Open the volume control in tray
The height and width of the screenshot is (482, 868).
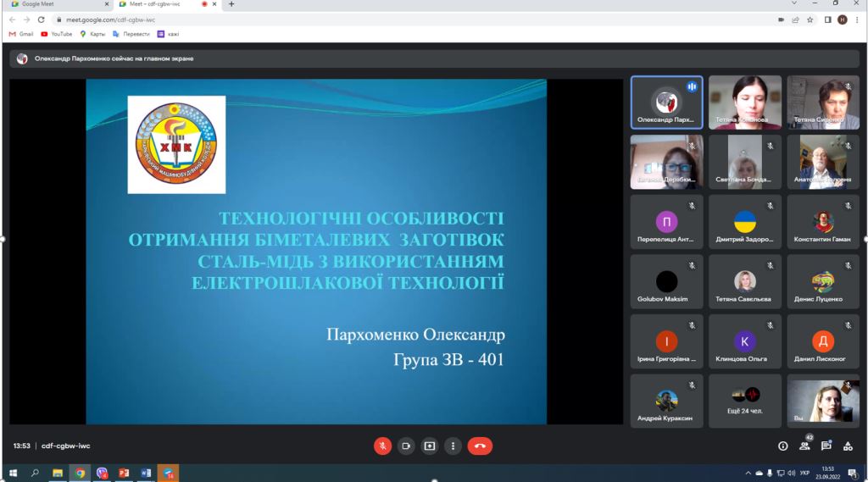[x=791, y=474]
